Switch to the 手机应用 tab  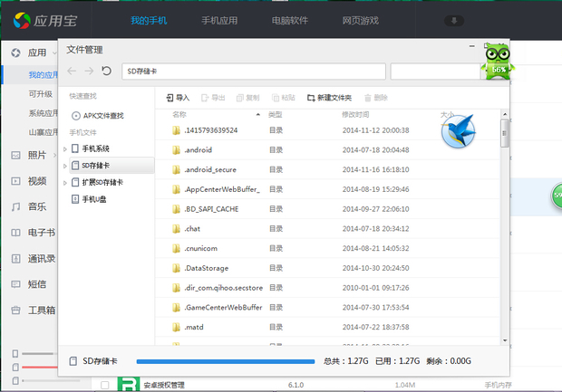(219, 21)
